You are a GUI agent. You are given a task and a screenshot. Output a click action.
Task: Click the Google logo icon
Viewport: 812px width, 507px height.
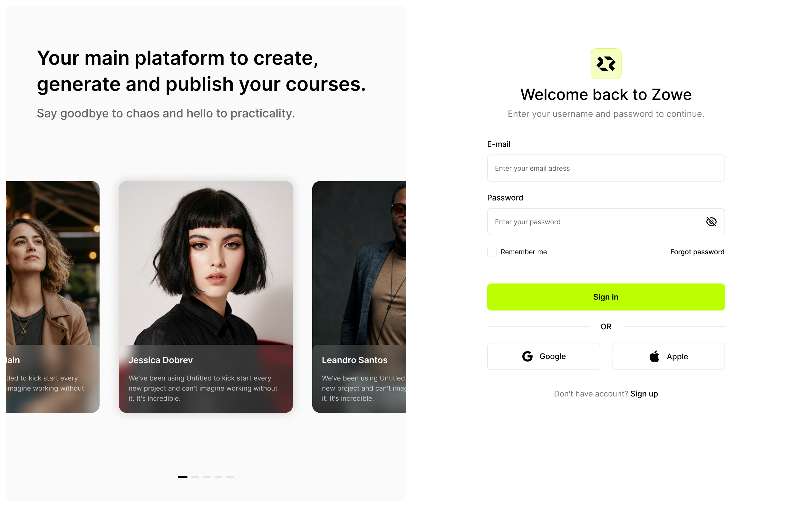pyautogui.click(x=527, y=356)
